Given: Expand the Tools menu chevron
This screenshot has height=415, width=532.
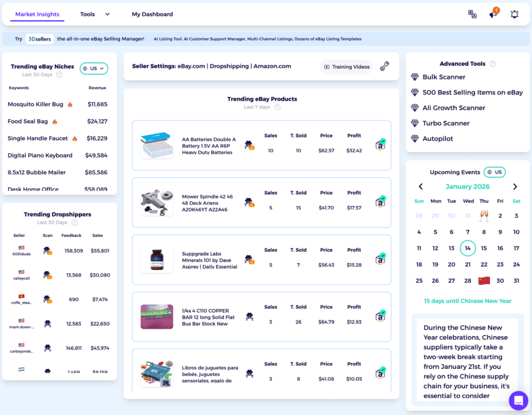Looking at the screenshot, I should pyautogui.click(x=107, y=14).
